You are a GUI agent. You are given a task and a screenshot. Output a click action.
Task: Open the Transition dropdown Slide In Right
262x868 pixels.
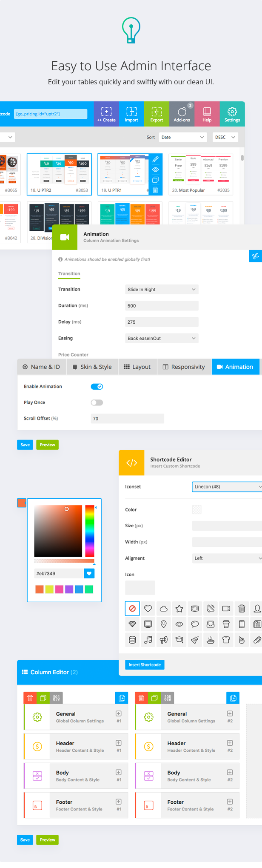pos(162,290)
